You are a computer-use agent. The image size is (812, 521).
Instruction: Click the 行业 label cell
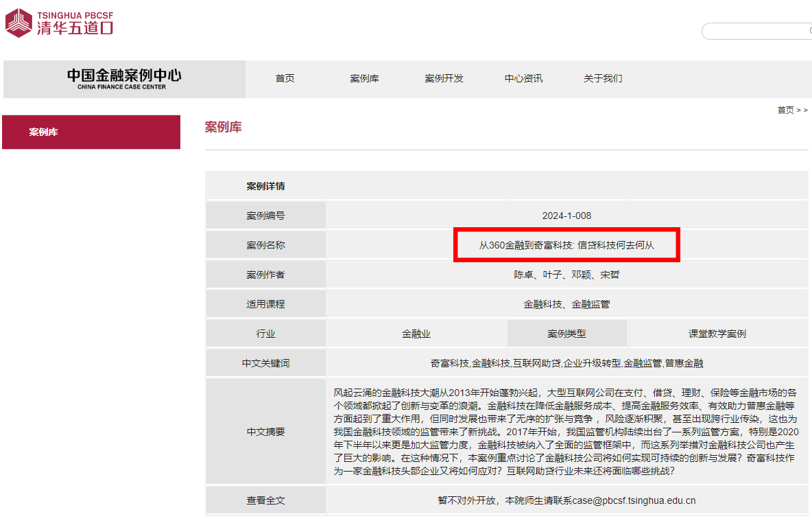pyautogui.click(x=265, y=334)
